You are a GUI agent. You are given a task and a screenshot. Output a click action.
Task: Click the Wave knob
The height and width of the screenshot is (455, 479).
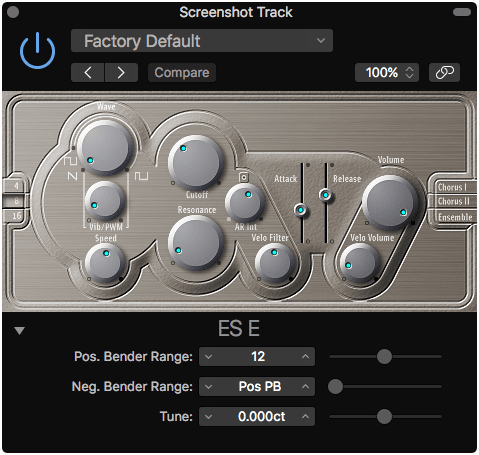(105, 147)
